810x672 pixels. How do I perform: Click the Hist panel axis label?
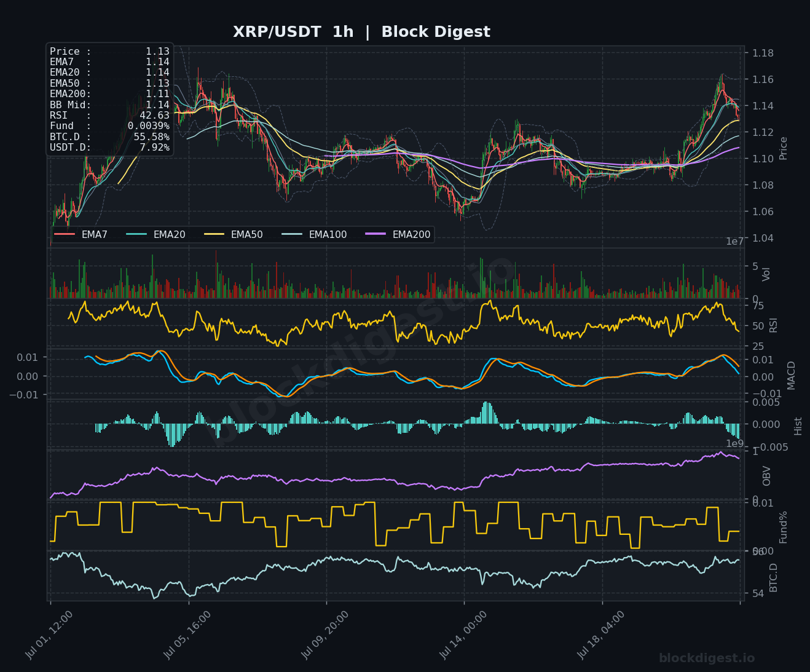click(x=798, y=426)
